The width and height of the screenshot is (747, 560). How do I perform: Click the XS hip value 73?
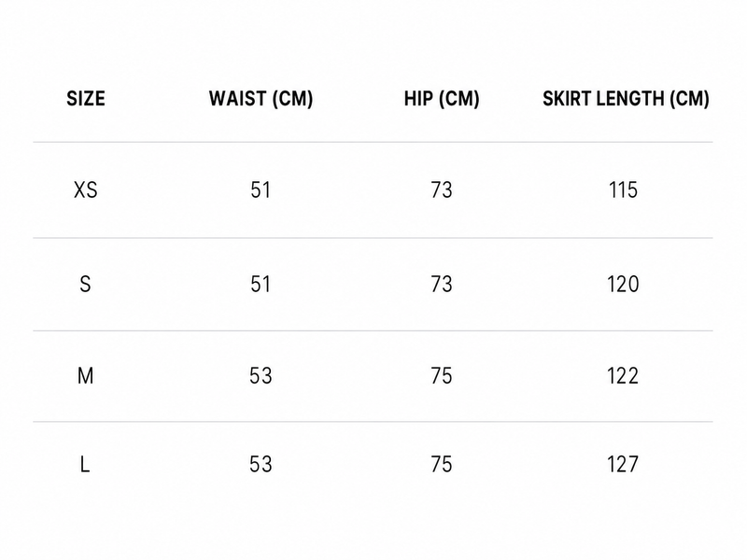(x=442, y=190)
